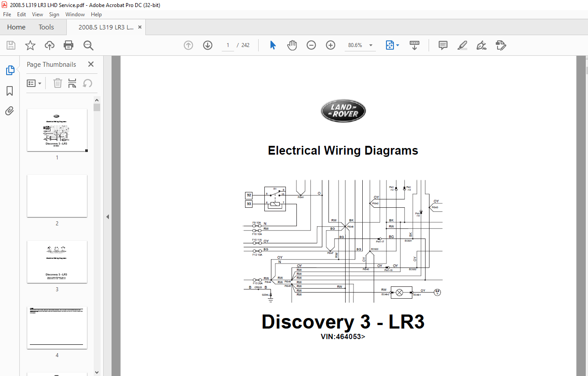Open the thumbnail options dropdown menu
Viewport: 588px width, 376px height.
(34, 83)
